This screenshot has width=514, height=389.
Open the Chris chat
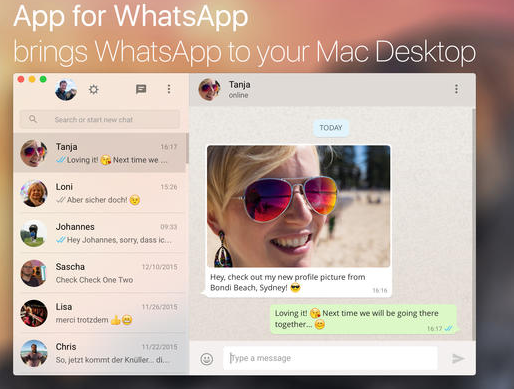[100, 353]
